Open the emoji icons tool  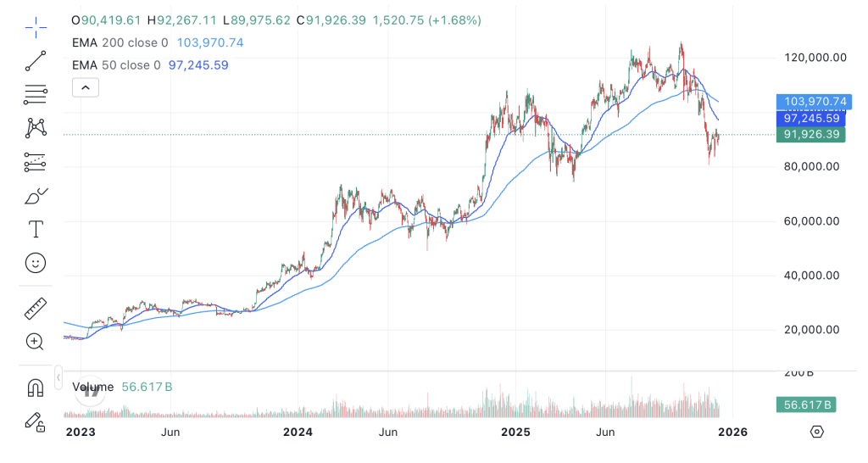point(36,263)
